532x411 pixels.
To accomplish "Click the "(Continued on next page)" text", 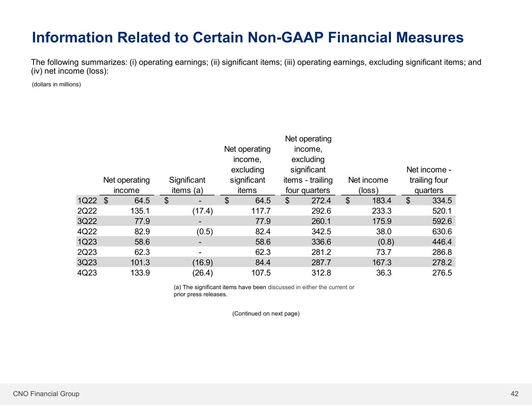I will pyautogui.click(x=266, y=314).
